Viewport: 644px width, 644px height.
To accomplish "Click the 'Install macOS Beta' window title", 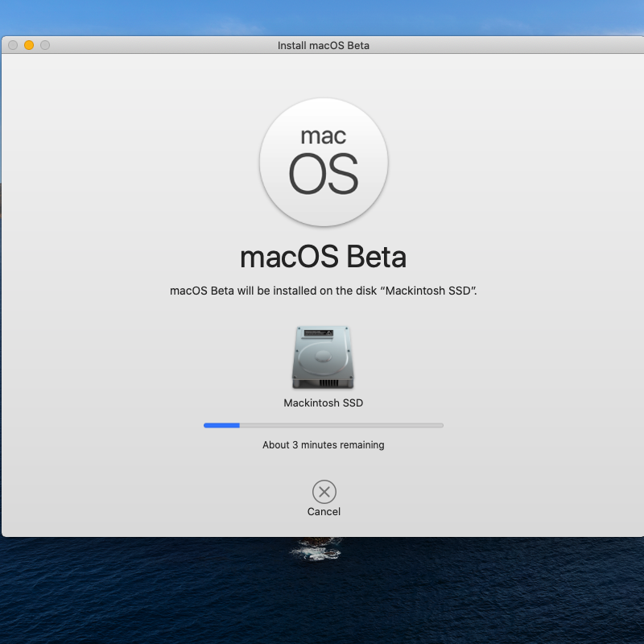I will click(x=324, y=46).
